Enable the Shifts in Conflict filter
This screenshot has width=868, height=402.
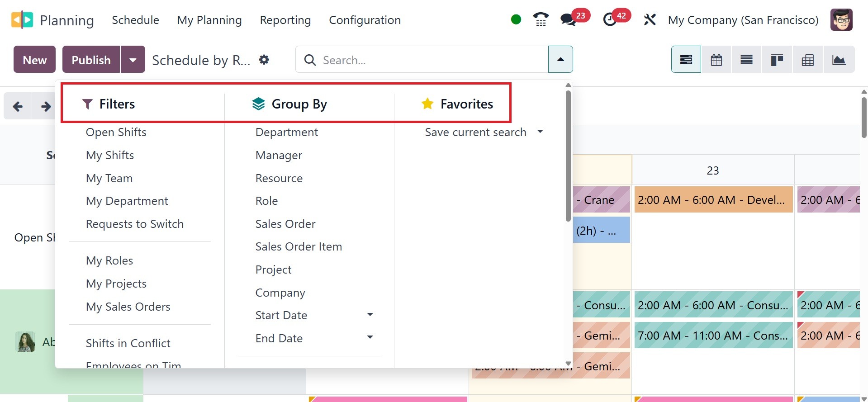[x=128, y=343]
